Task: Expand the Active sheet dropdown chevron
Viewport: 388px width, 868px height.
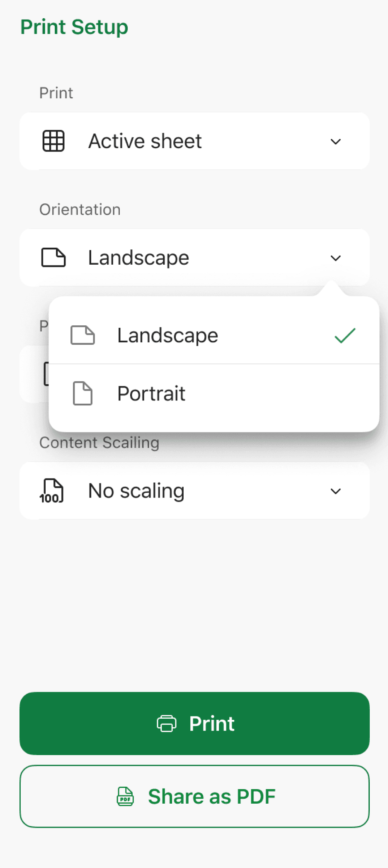Action: (336, 141)
